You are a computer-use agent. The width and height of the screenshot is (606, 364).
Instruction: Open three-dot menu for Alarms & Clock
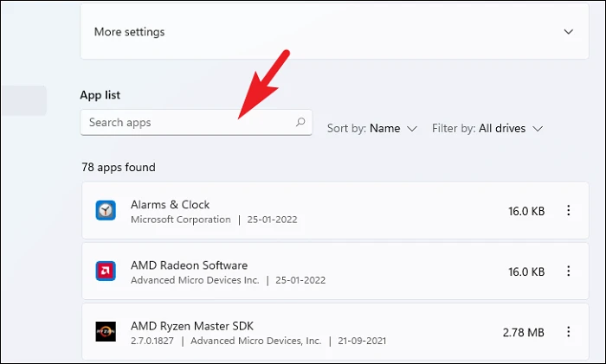[568, 210]
